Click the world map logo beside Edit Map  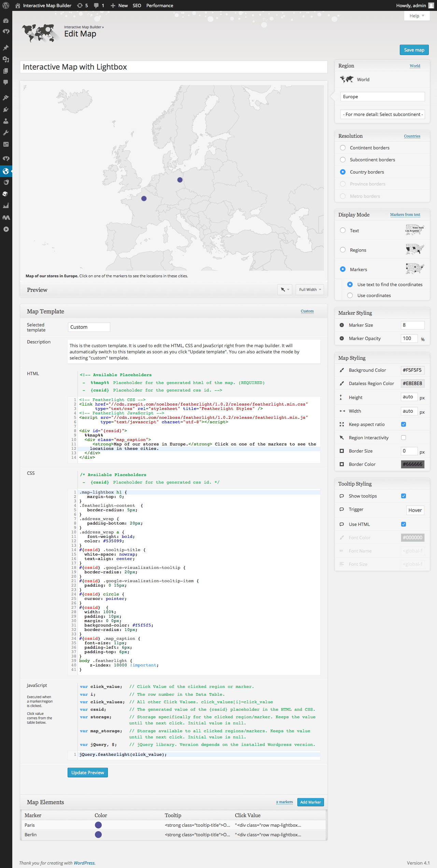(40, 33)
